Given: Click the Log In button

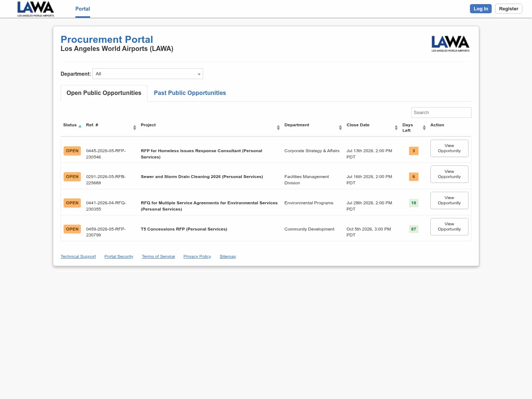Looking at the screenshot, I should point(481,9).
